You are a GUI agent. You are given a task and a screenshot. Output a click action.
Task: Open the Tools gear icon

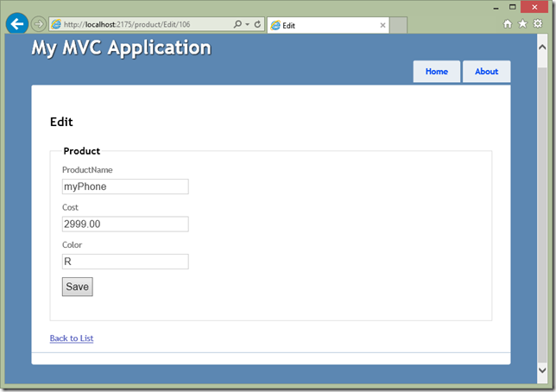(538, 24)
